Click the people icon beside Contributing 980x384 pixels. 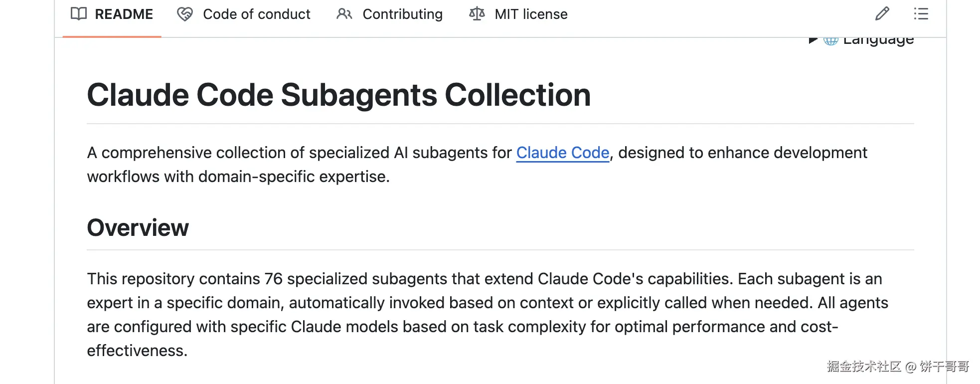[344, 14]
